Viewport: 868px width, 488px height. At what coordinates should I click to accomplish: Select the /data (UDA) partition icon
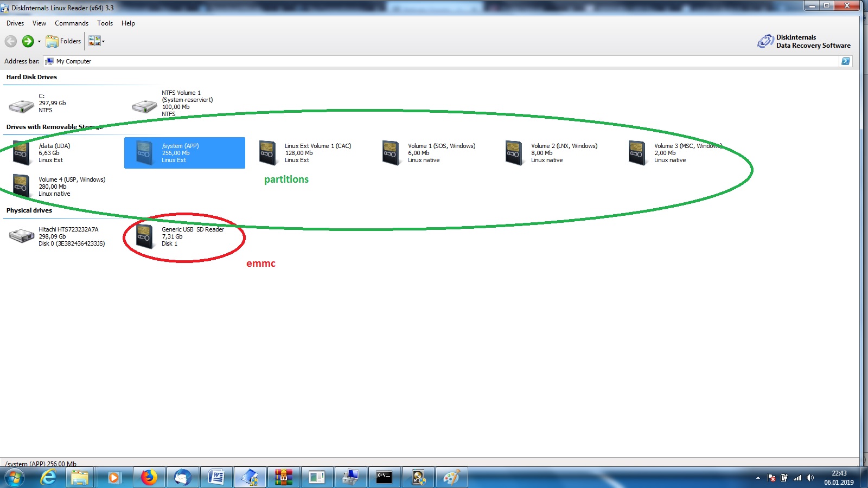point(22,153)
